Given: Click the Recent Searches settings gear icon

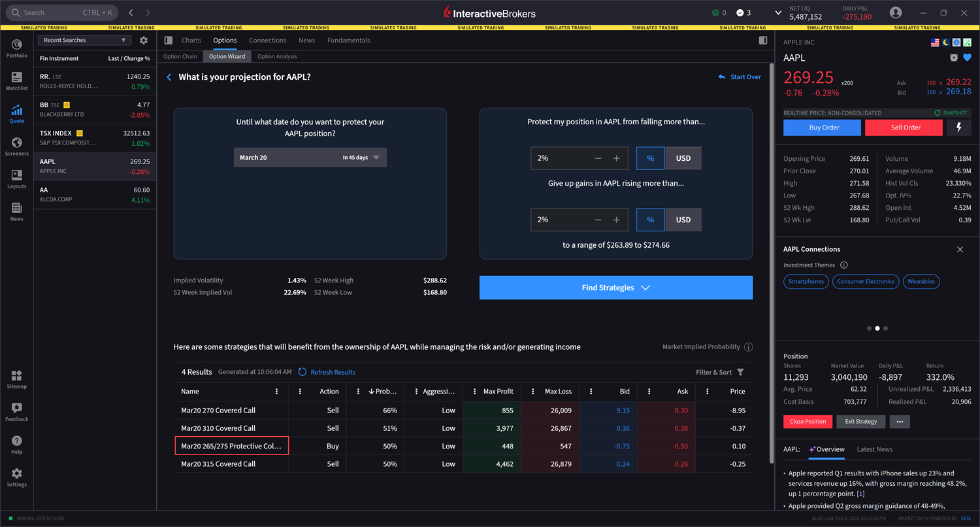Looking at the screenshot, I should click(144, 41).
